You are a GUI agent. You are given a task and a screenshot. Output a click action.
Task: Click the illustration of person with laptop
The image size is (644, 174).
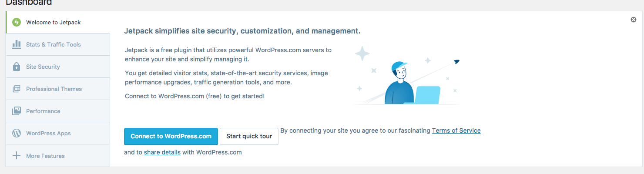coord(407,78)
